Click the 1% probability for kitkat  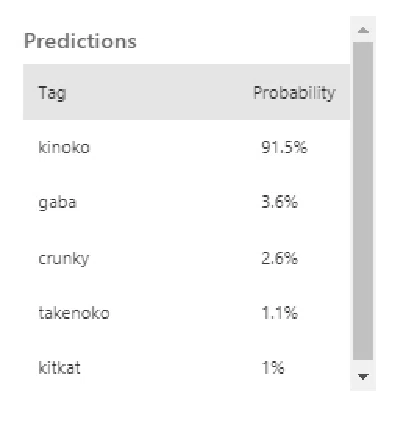(273, 368)
